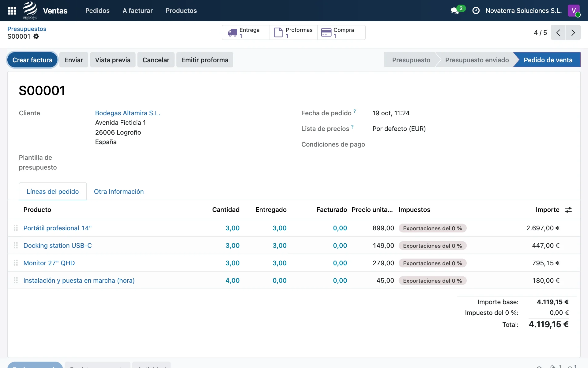Select the Pedido de venta status stage

(x=548, y=60)
